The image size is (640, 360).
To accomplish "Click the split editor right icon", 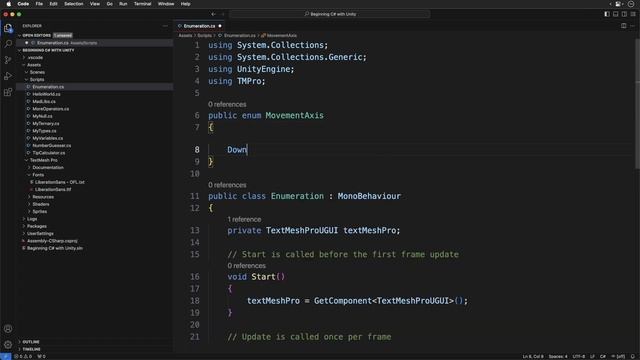I will tap(624, 26).
